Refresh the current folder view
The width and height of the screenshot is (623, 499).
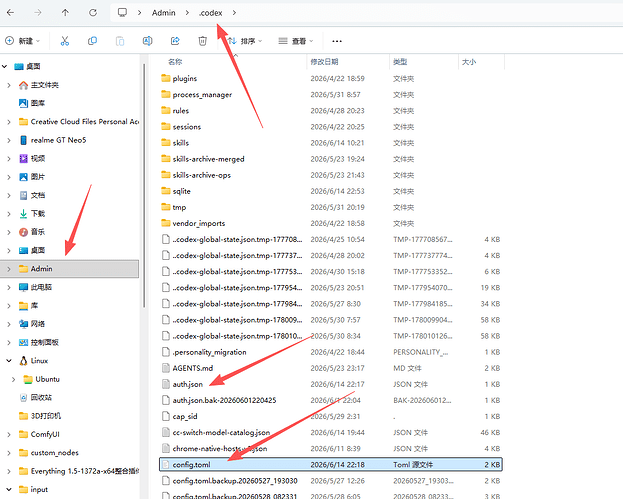tap(93, 13)
